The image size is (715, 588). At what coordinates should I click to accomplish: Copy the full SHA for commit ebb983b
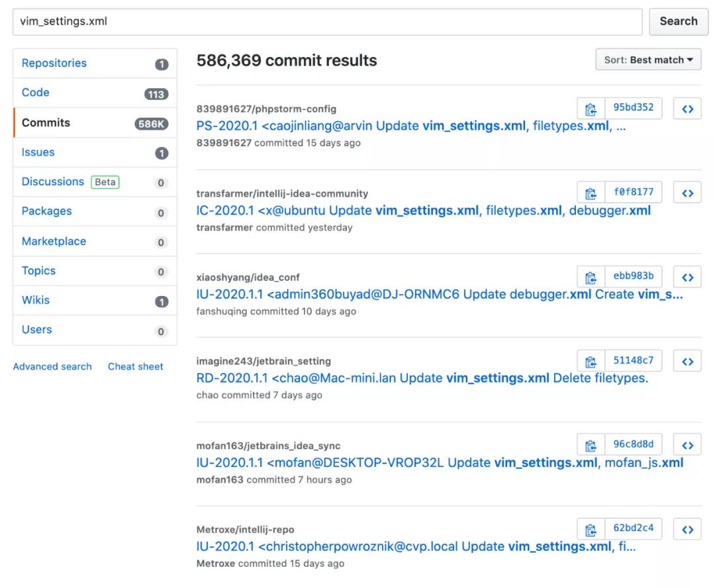(x=591, y=277)
